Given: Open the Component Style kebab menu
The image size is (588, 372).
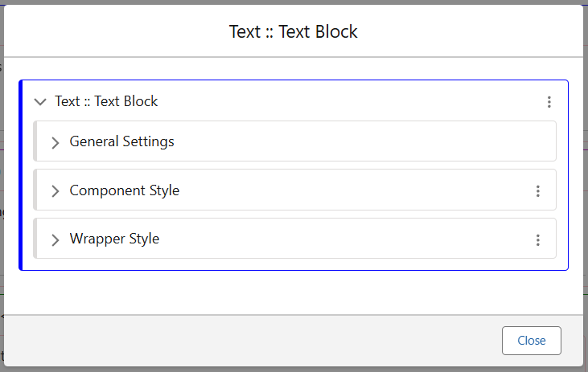Looking at the screenshot, I should (x=538, y=191).
